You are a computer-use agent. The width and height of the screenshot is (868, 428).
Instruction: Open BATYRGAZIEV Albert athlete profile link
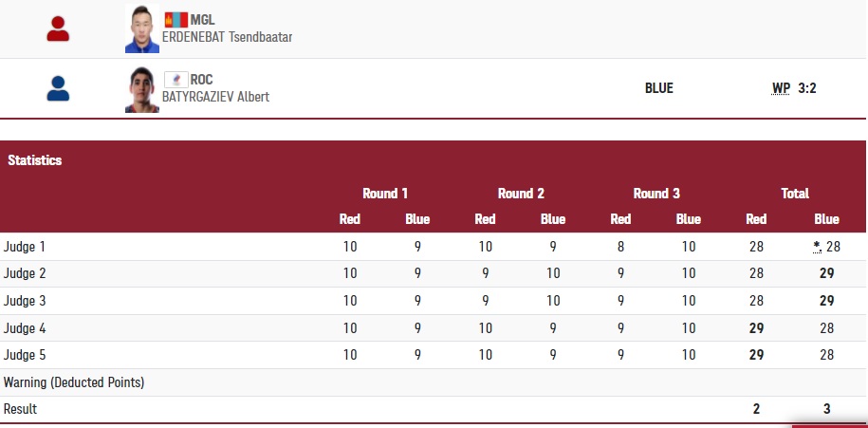click(x=216, y=97)
